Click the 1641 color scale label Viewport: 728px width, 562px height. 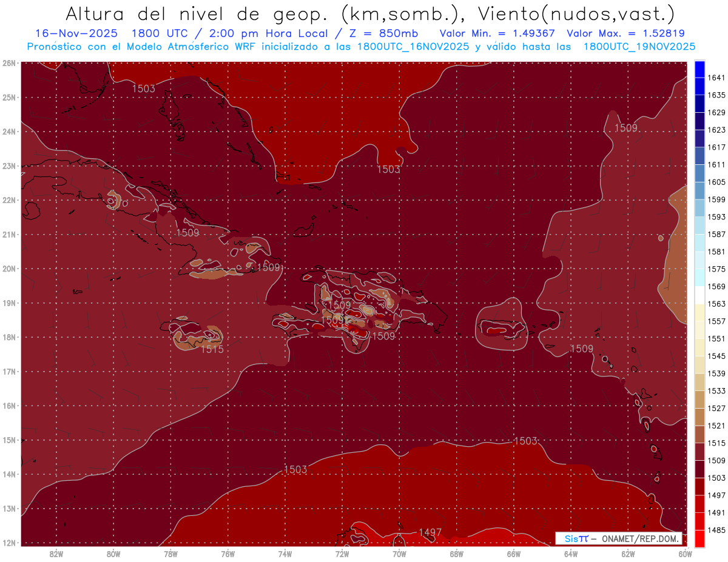point(716,78)
